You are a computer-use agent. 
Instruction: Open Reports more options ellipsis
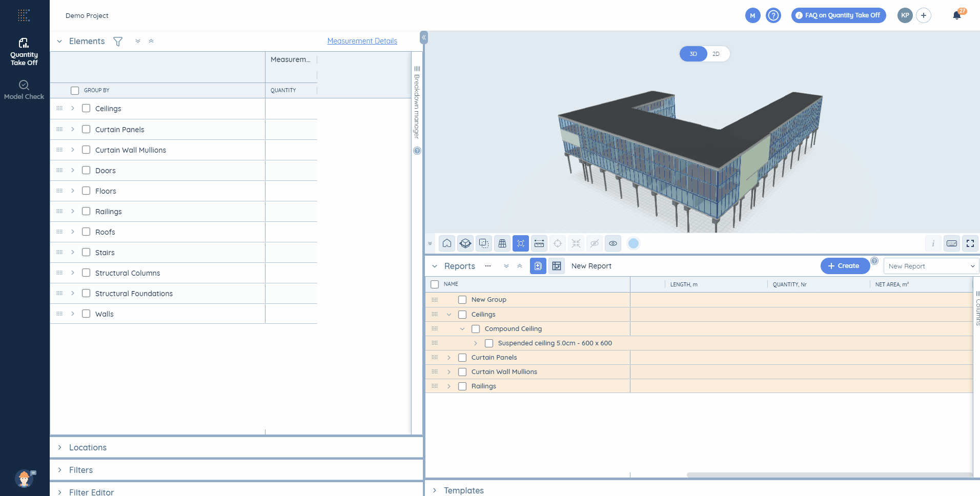point(488,266)
